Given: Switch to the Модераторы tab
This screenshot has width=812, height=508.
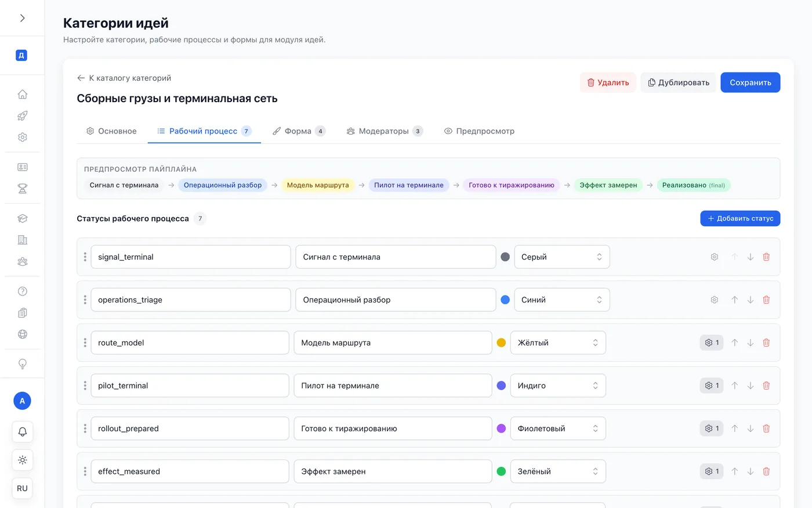Looking at the screenshot, I should [x=385, y=131].
